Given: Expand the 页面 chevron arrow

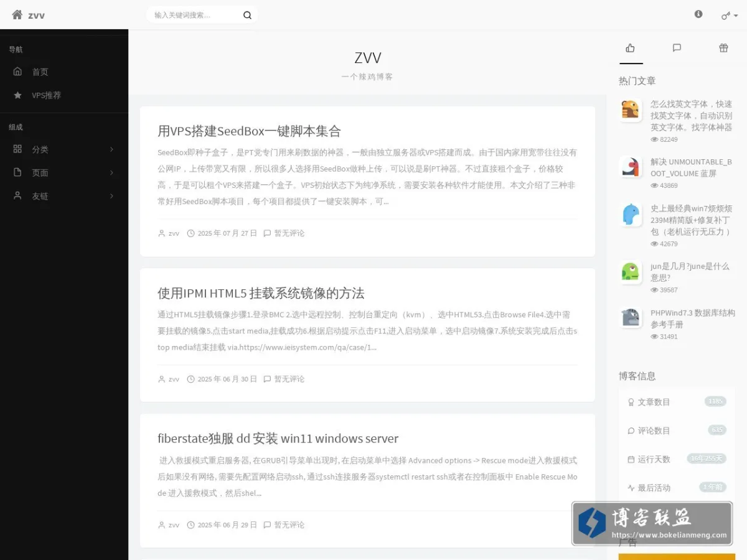Looking at the screenshot, I should [111, 172].
